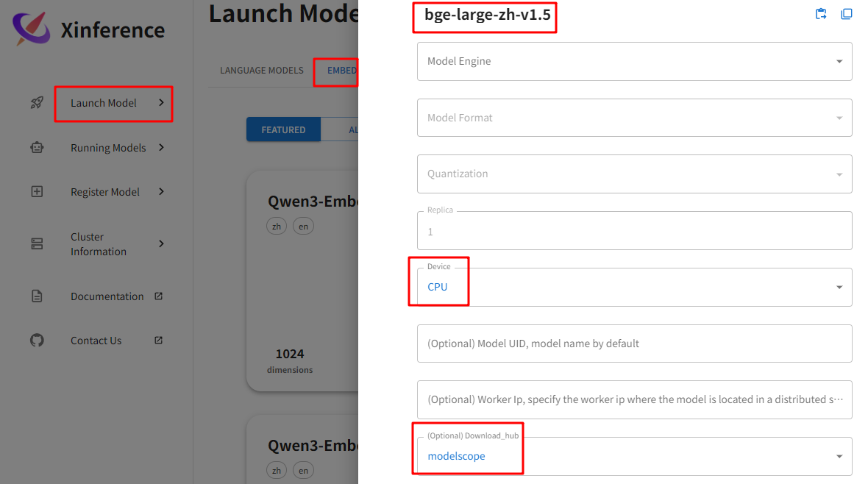Click the Worker Ip input field
Viewport: 868px width, 484px height.
(634, 399)
